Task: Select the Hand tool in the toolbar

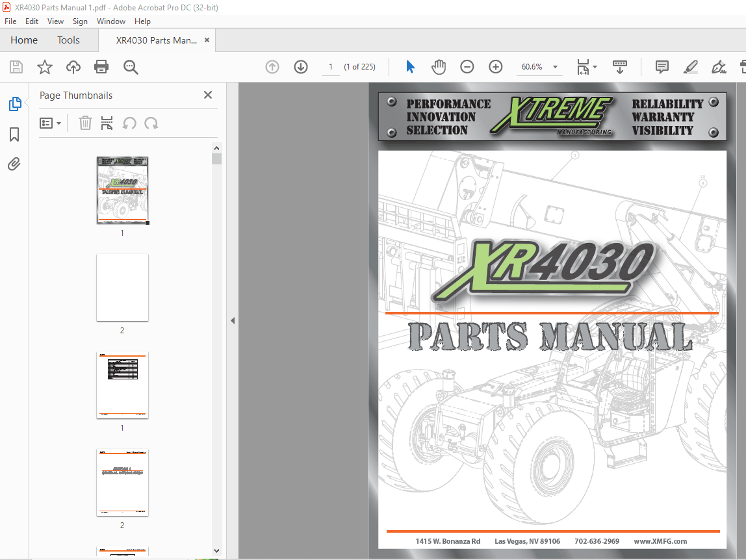Action: pos(439,67)
